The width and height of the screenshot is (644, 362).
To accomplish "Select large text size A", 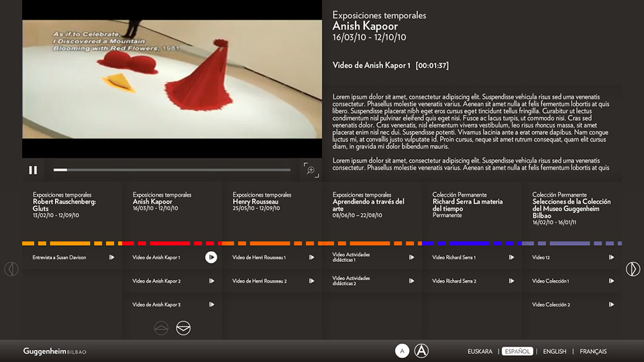I will click(421, 351).
